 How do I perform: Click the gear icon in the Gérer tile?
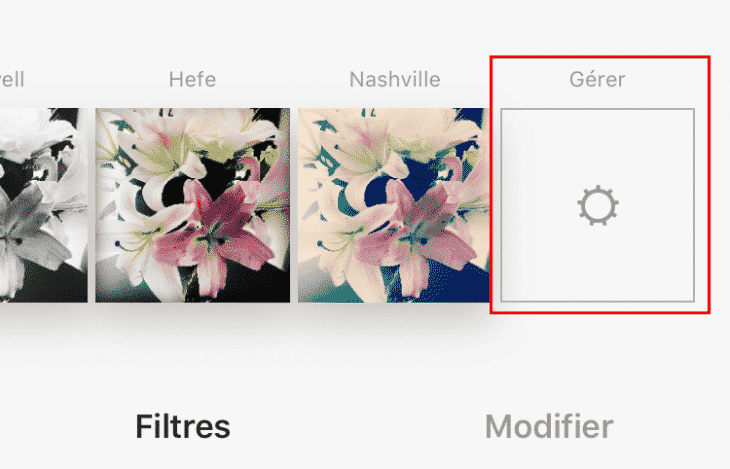[598, 206]
